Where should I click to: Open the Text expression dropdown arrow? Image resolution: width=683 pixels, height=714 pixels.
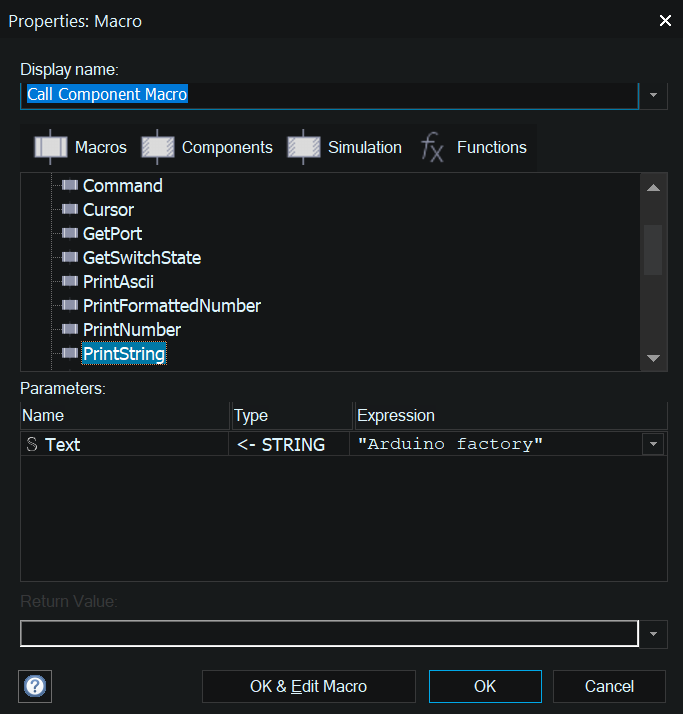click(x=653, y=444)
